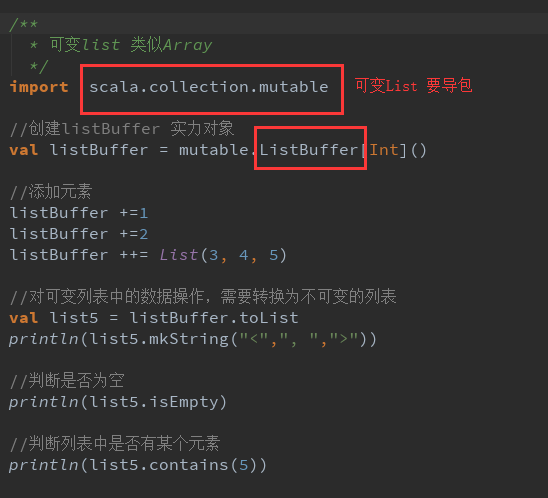Viewport: 548px width, 498px height.
Task: Place cursor on listBuffer +=1 line
Action: 79,213
